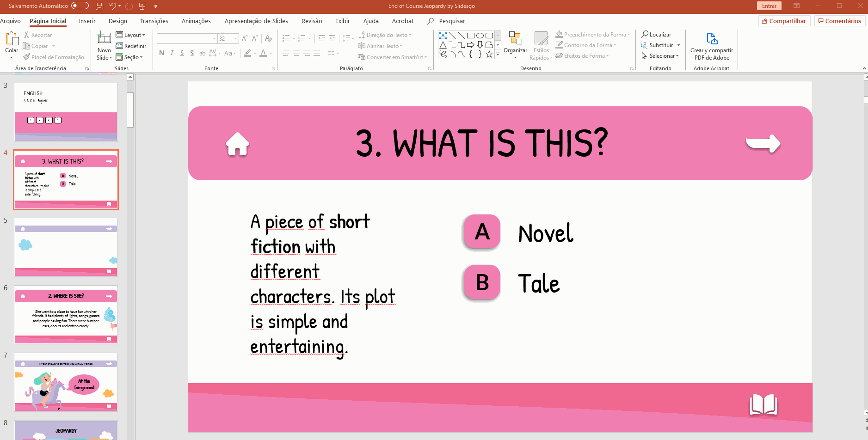The width and height of the screenshot is (868, 440).
Task: Select slide 3 ENGLISH thumbnail
Action: point(66,112)
